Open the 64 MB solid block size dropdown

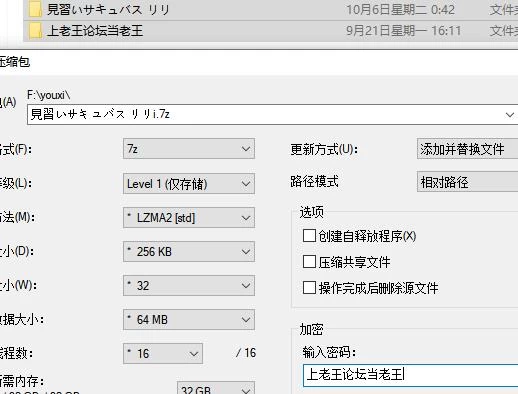pos(189,319)
